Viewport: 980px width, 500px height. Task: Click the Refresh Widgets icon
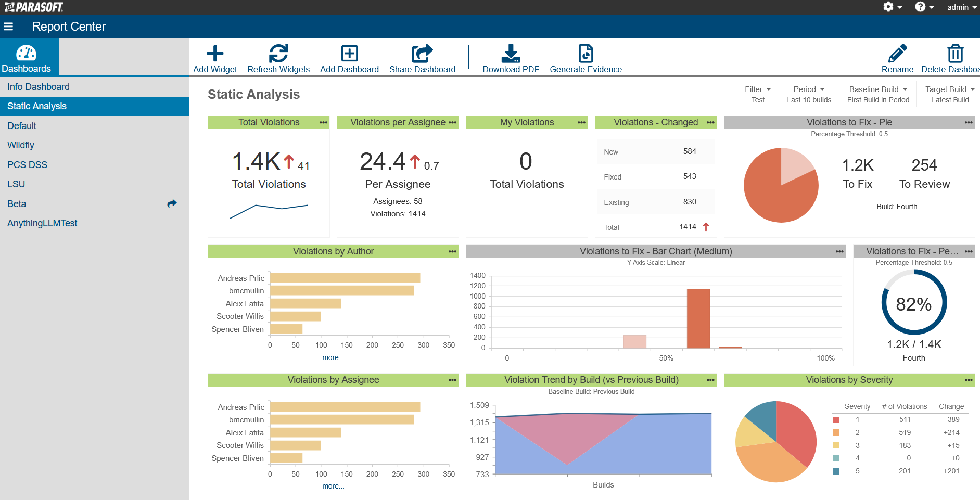[x=279, y=52]
